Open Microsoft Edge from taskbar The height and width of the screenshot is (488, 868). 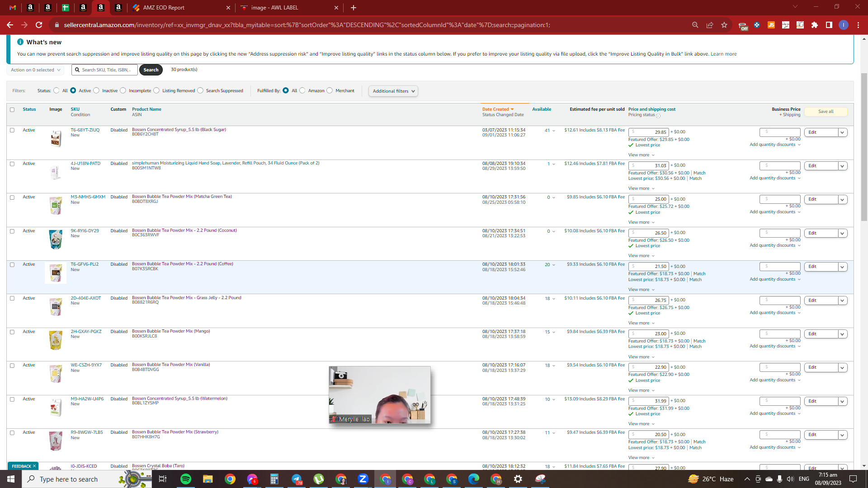[474, 479]
